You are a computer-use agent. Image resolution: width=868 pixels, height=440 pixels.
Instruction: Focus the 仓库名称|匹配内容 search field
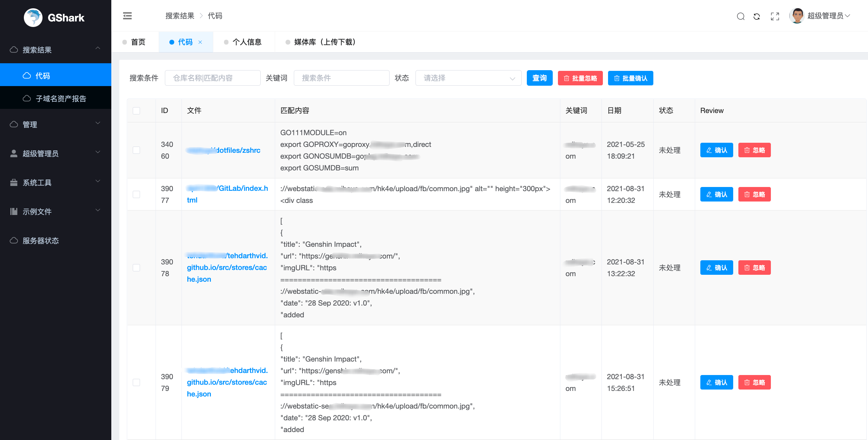[x=212, y=78]
